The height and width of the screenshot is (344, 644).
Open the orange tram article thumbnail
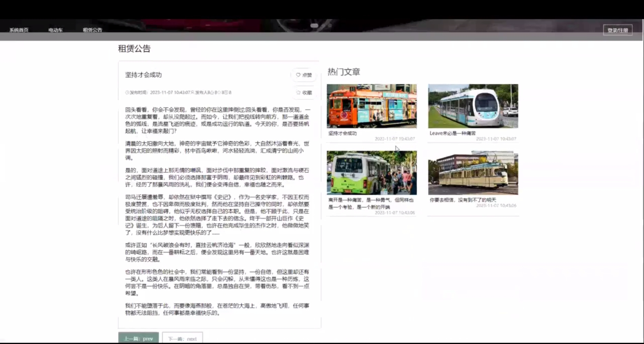click(x=372, y=106)
